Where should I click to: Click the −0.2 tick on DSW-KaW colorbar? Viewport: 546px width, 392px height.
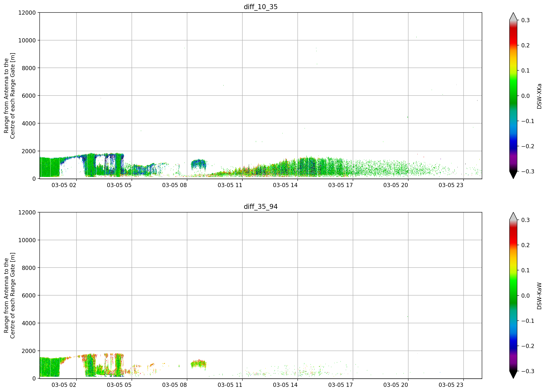tap(527, 346)
